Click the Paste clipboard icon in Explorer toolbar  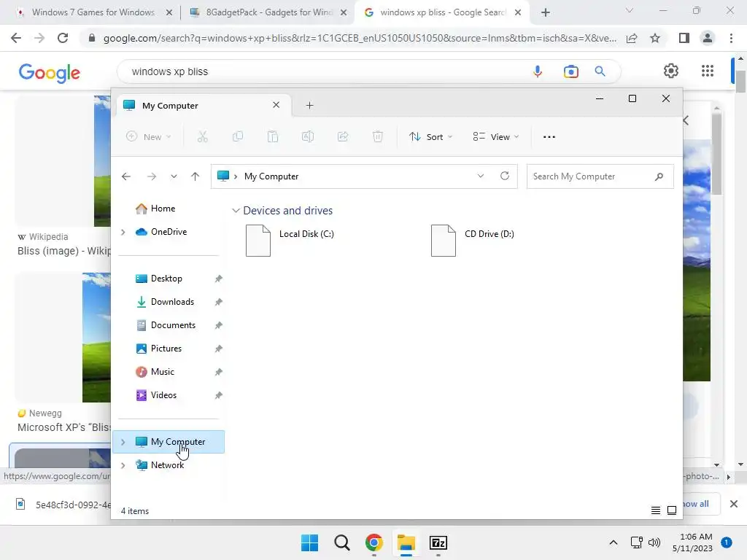[x=273, y=137]
